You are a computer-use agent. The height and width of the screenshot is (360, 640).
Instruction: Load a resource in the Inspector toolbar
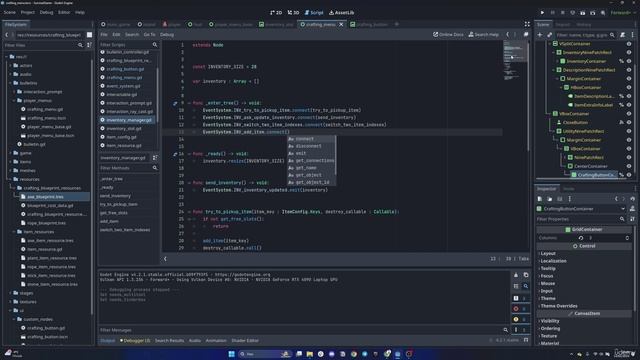pos(549,199)
